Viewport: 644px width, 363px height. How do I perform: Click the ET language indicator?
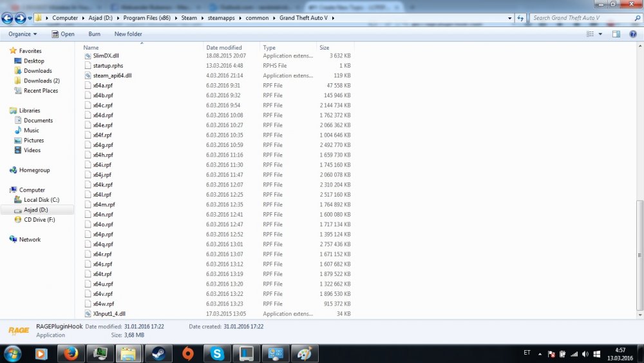(x=527, y=353)
